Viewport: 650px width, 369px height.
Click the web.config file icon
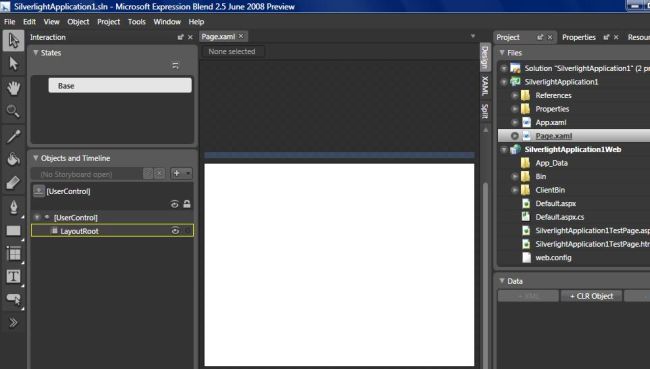click(526, 257)
